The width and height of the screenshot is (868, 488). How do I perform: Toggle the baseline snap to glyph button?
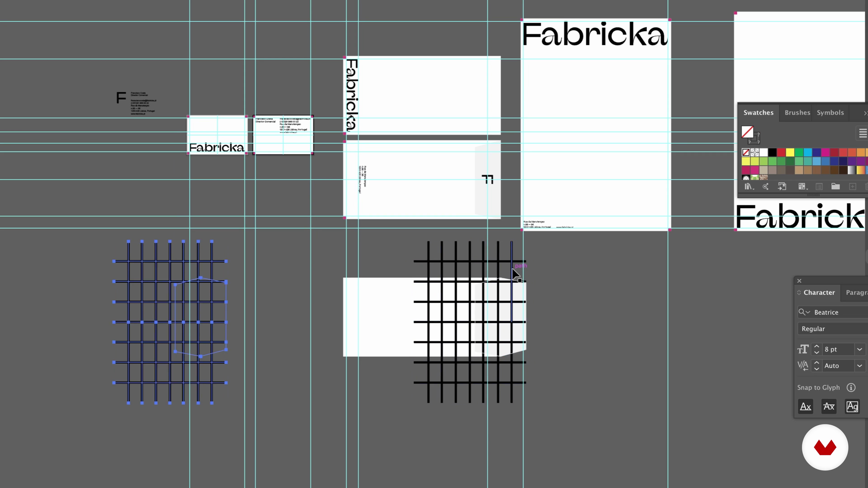[x=805, y=406]
